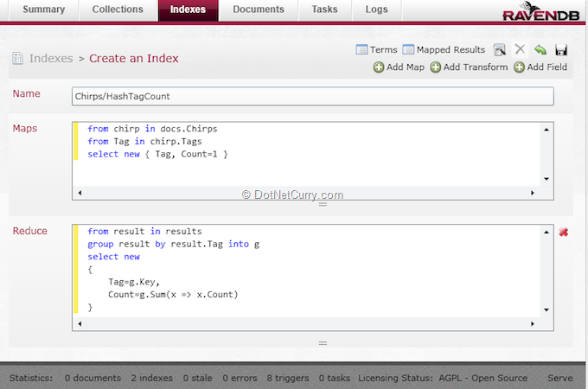The height and width of the screenshot is (389, 588).
Task: Click '8 triggers' in the status bar
Action: (288, 378)
